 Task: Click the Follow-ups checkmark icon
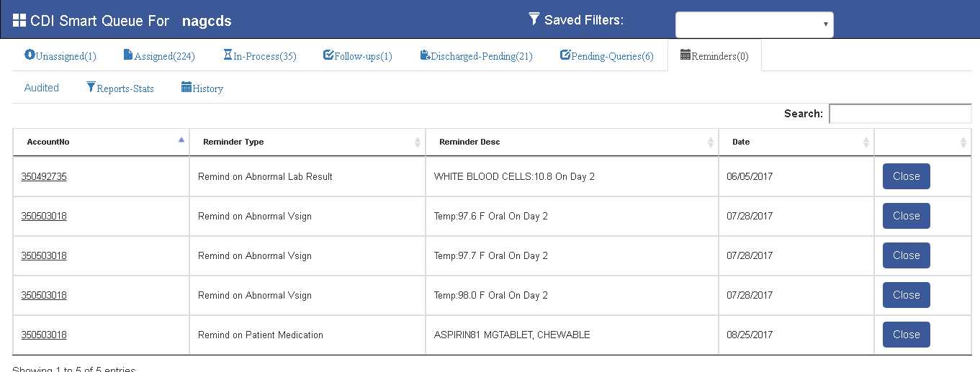click(328, 55)
